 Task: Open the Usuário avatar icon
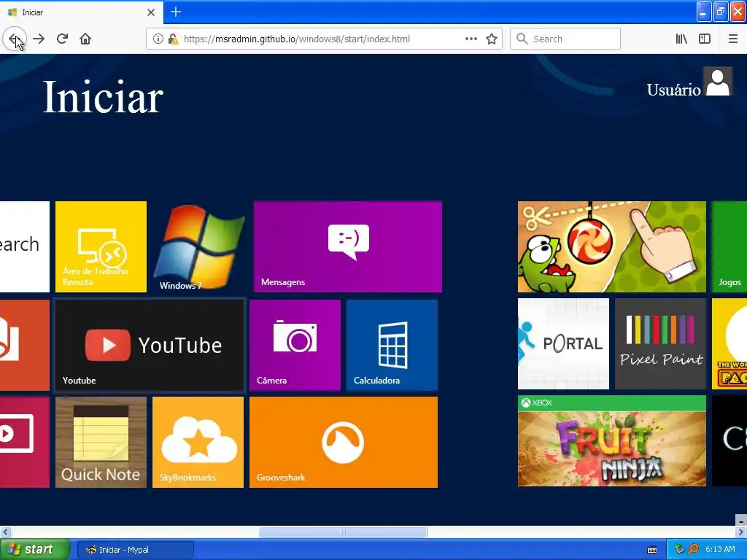(718, 82)
